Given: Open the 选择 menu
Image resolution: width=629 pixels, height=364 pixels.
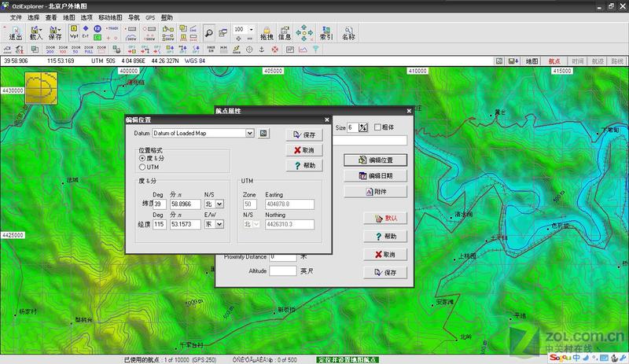Looking at the screenshot, I should pyautogui.click(x=33, y=17).
